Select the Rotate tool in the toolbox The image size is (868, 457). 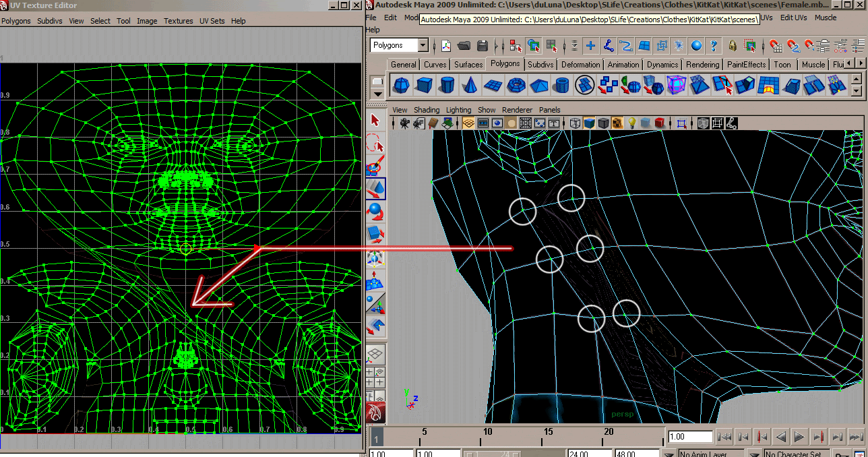[x=375, y=212]
